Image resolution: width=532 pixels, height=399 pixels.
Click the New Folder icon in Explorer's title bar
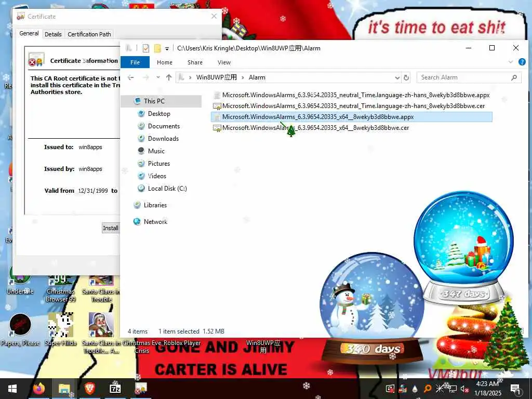[x=157, y=48]
